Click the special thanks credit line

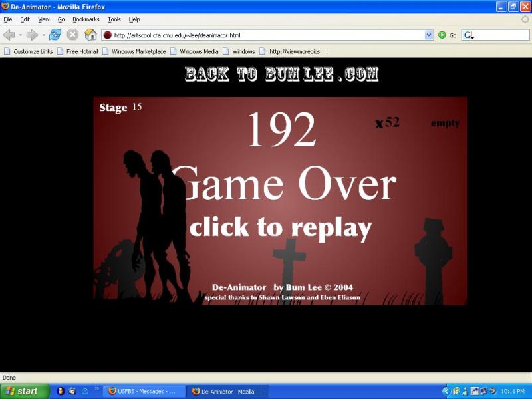tap(282, 297)
